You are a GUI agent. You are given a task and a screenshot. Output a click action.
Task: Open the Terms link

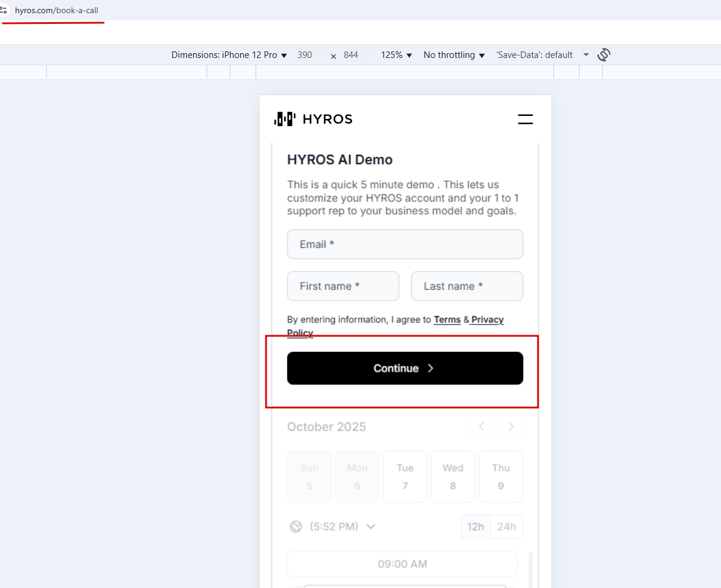tap(447, 320)
